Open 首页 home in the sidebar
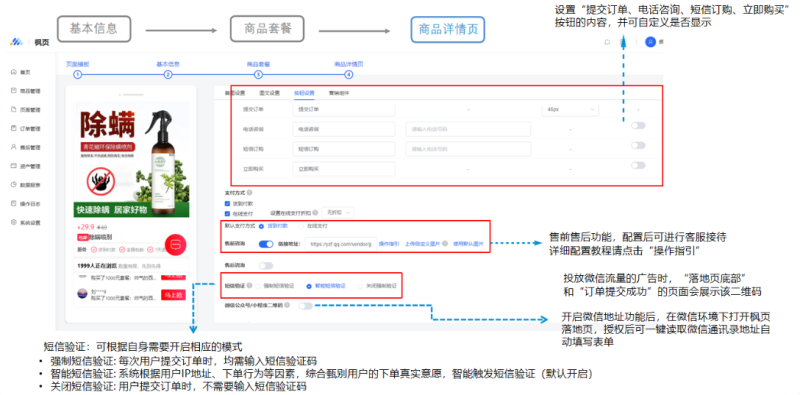The width and height of the screenshot is (800, 395). click(x=20, y=72)
